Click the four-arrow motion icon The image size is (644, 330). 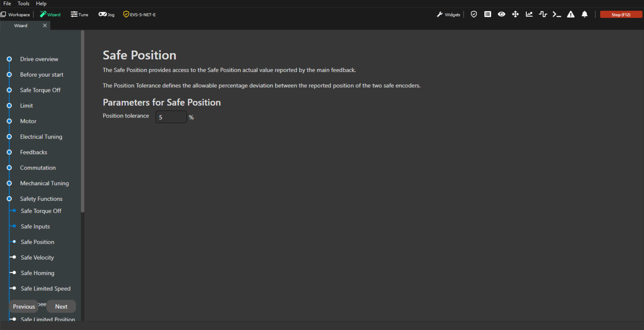tap(515, 14)
